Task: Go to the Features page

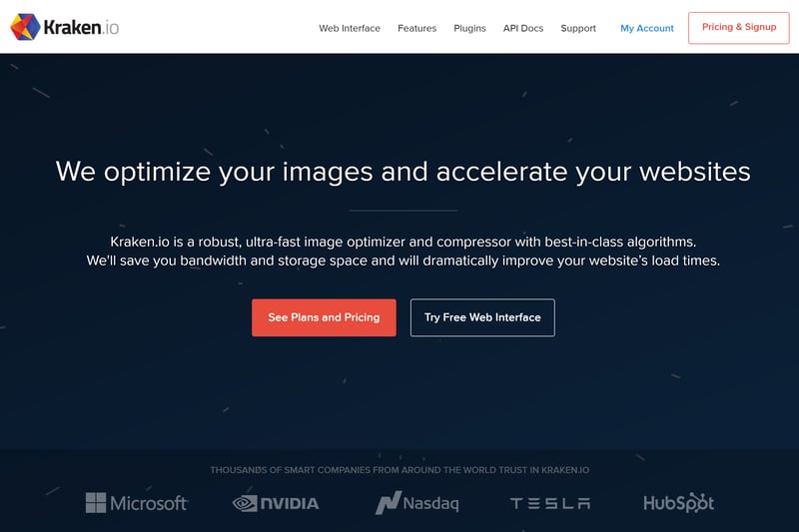Action: click(416, 28)
